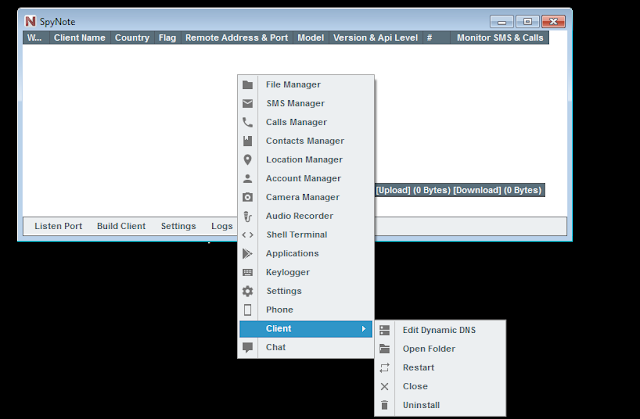Viewport: 640px width, 419px height.
Task: Click the File Manager folder icon
Action: [x=247, y=85]
